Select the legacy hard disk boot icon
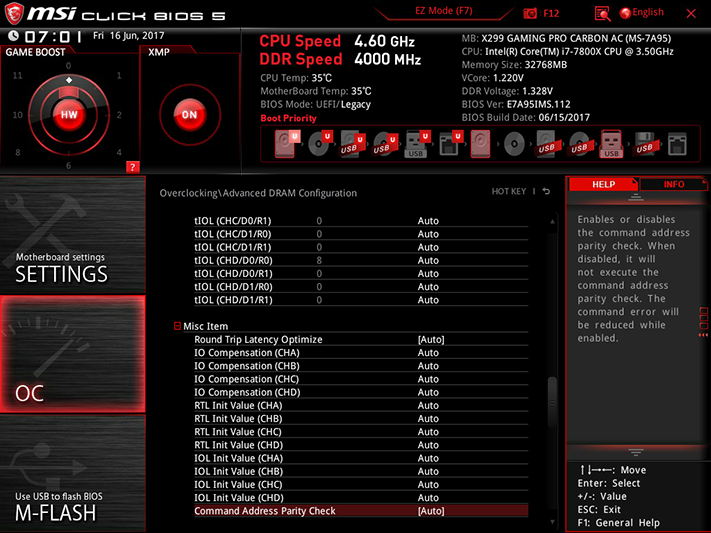This screenshot has width=711, height=533. (x=480, y=144)
